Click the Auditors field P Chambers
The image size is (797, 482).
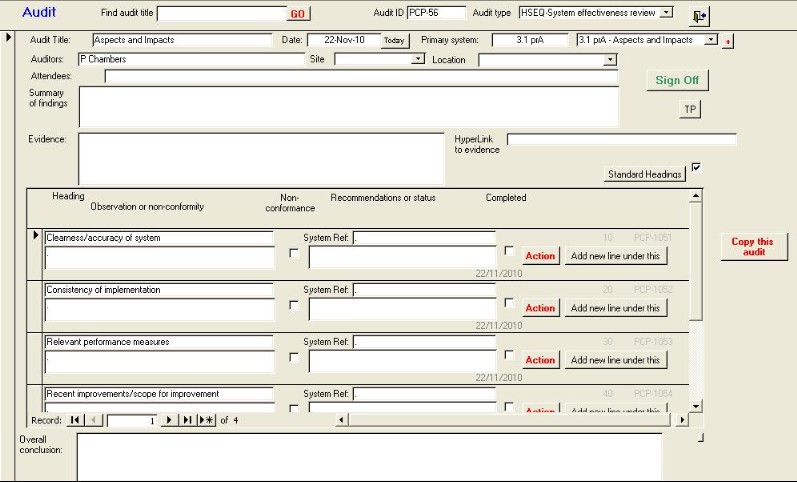[192, 59]
